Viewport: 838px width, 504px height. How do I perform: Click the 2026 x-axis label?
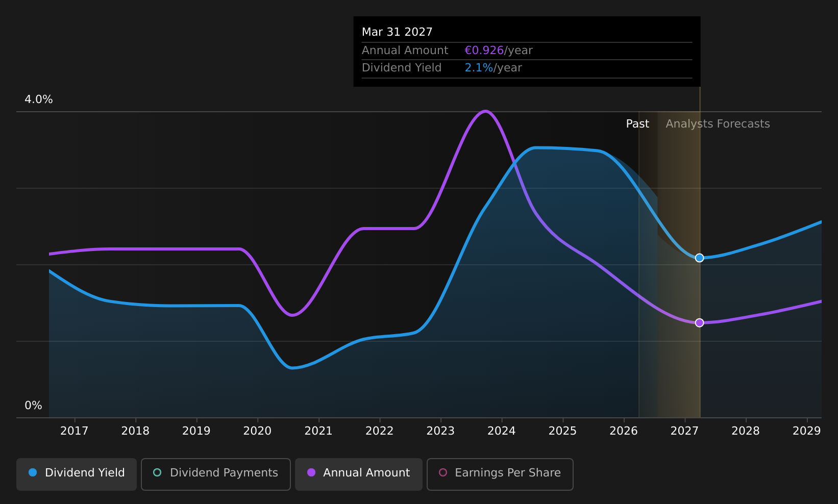pos(624,431)
